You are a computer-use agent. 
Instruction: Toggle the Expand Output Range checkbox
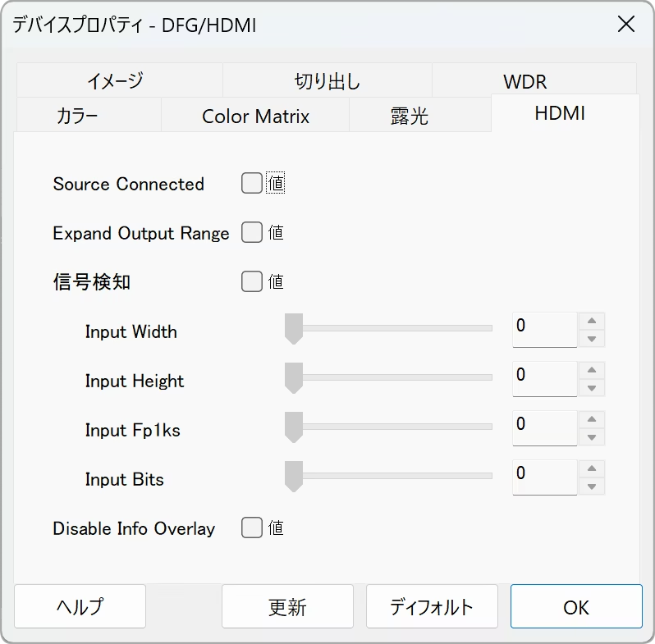click(251, 233)
